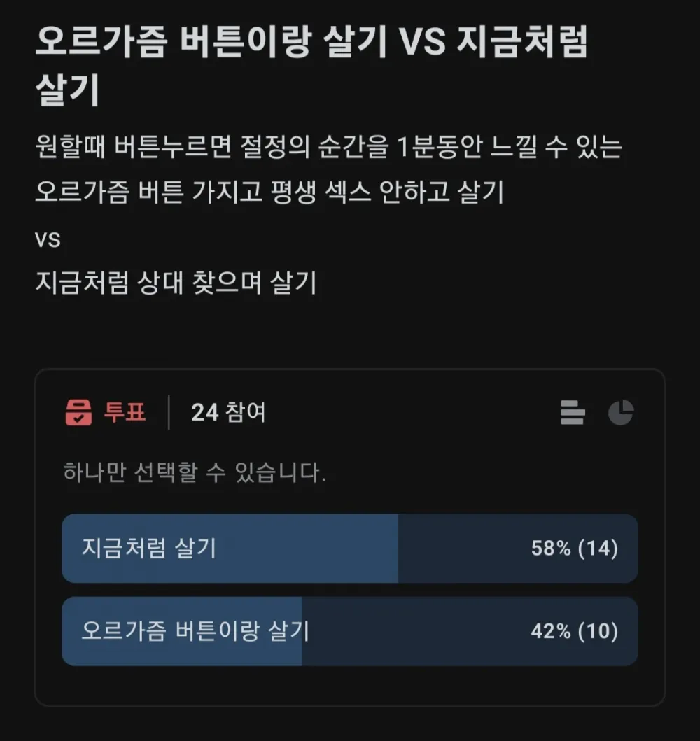Click the red 투표 label
The height and width of the screenshot is (741, 700).
click(125, 413)
